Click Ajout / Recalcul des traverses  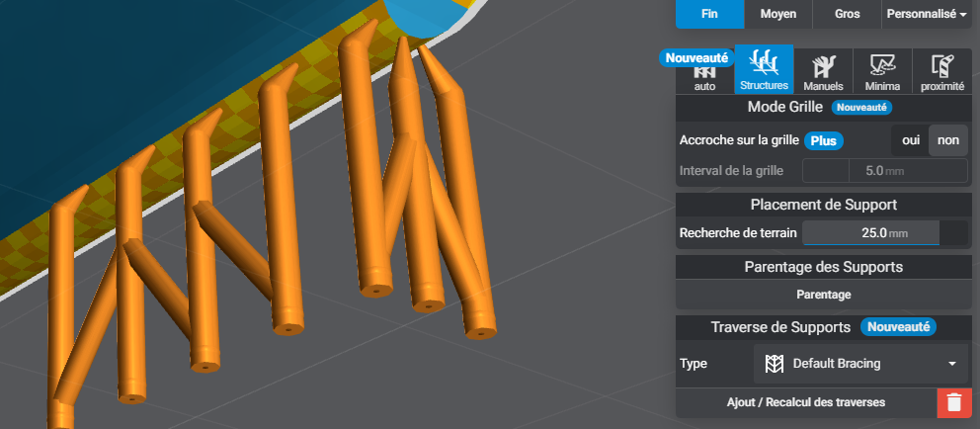[806, 402]
